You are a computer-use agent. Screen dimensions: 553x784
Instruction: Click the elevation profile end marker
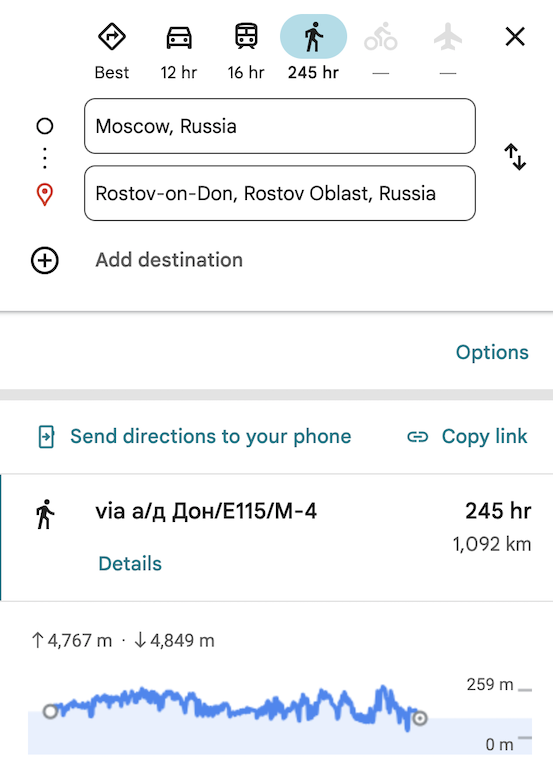tap(420, 718)
